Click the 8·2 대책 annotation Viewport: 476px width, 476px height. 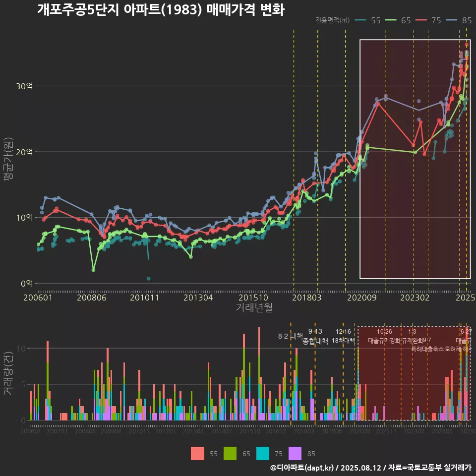(290, 336)
